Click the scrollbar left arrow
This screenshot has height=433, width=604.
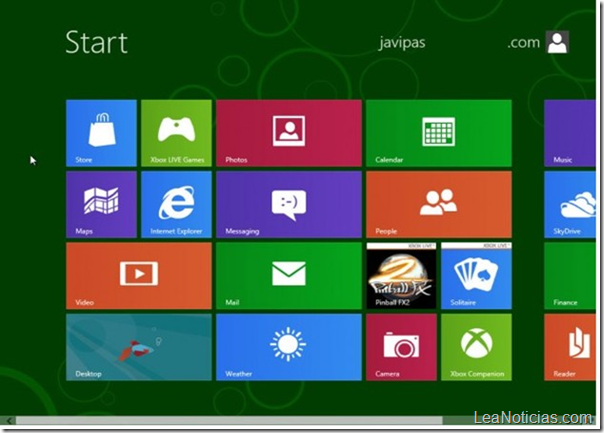8,420
